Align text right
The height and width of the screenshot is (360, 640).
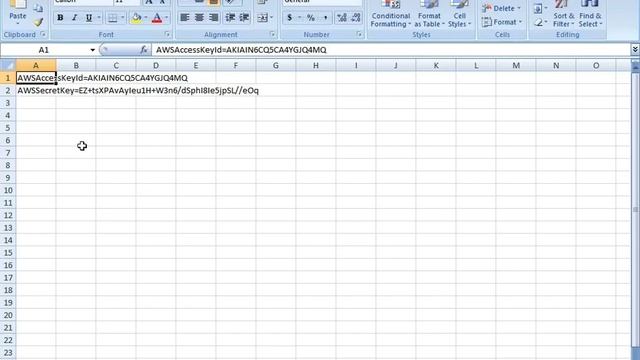pyautogui.click(x=213, y=18)
